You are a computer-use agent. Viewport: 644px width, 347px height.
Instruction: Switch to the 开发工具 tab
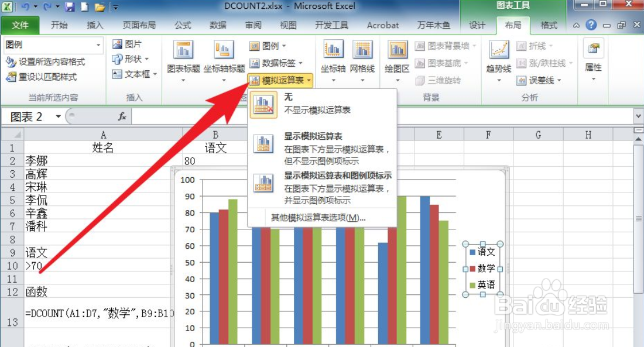[x=331, y=26]
